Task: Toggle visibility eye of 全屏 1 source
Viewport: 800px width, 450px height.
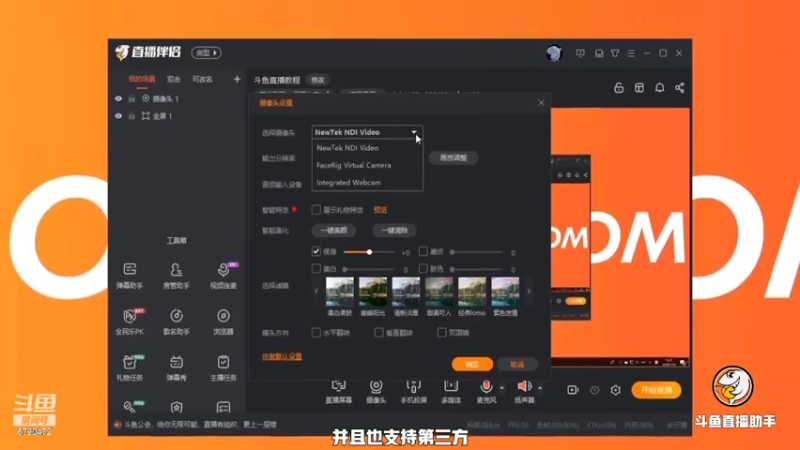Action: (x=118, y=116)
